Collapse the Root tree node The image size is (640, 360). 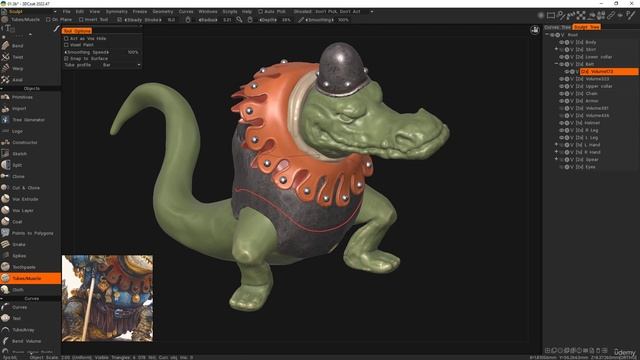pyautogui.click(x=547, y=35)
